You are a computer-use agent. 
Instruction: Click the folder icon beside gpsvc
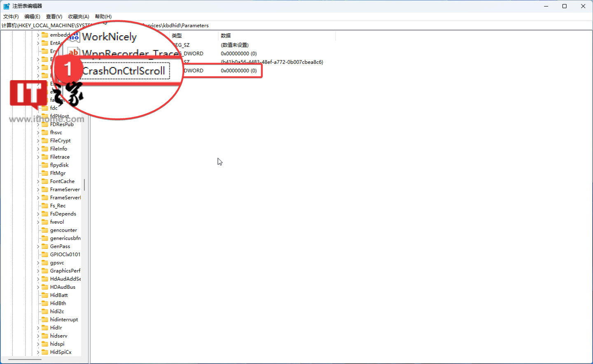45,263
